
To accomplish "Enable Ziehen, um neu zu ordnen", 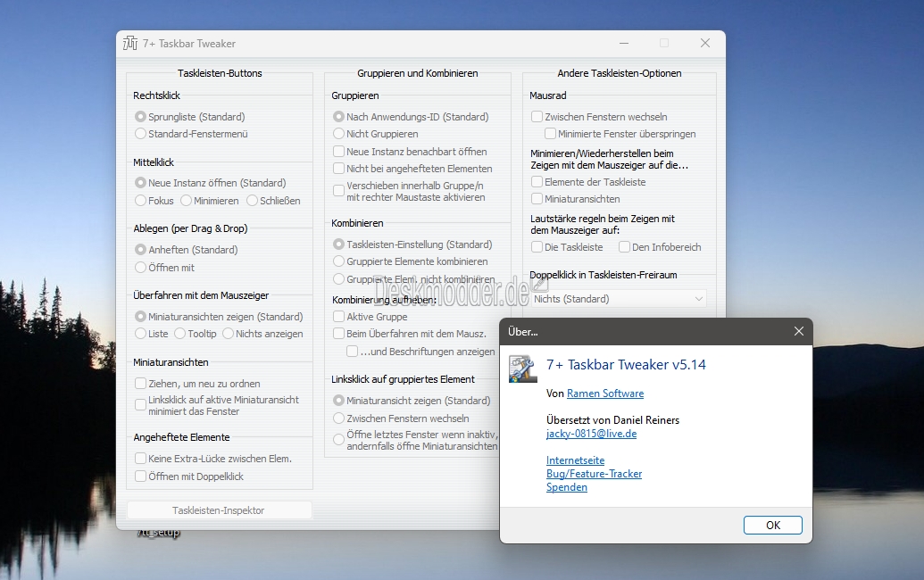I will click(140, 384).
